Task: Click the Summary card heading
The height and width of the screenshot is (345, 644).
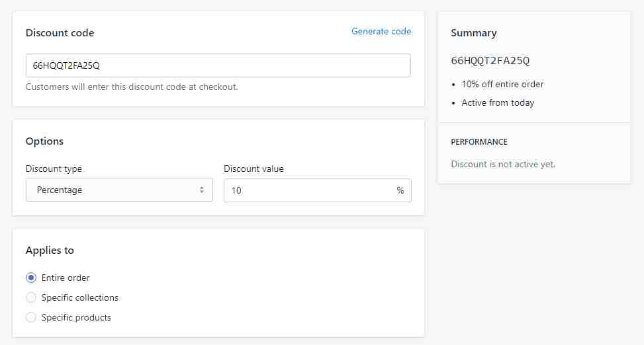Action: (x=473, y=33)
